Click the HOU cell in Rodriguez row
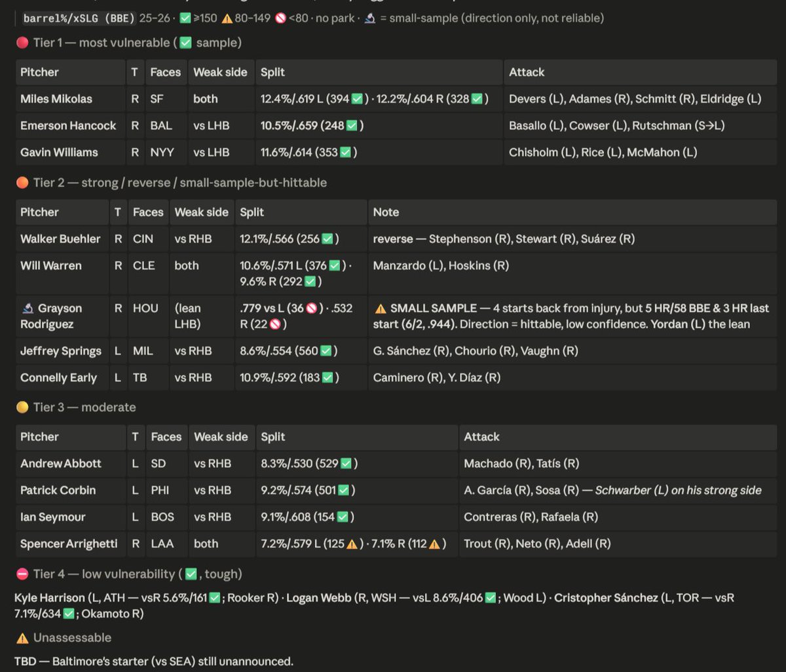The width and height of the screenshot is (786, 672). (x=149, y=316)
